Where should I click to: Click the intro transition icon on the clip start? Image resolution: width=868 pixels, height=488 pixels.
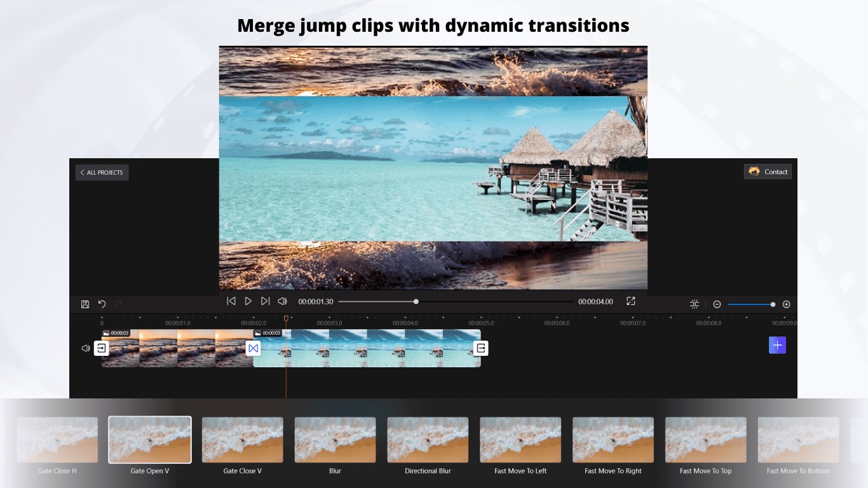tap(102, 348)
